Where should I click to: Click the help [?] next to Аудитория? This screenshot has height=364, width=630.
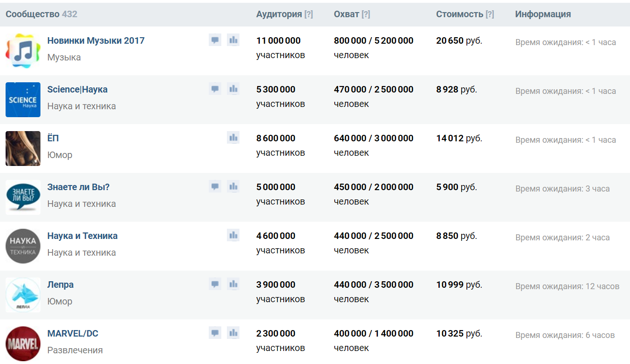pos(309,14)
